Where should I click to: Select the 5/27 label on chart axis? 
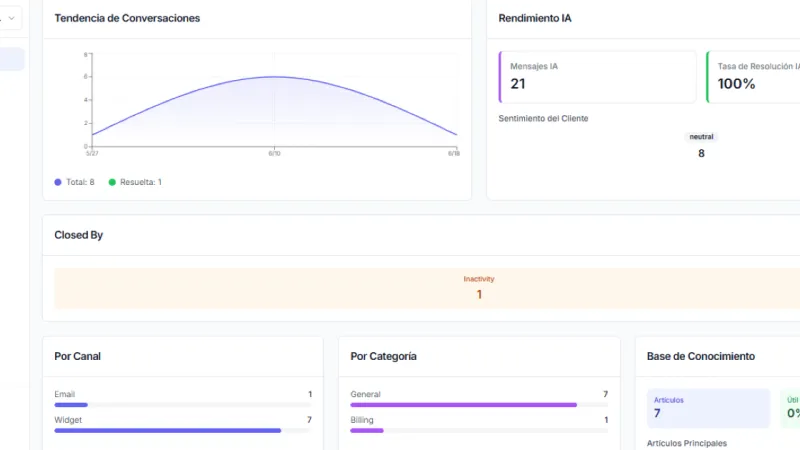92,154
